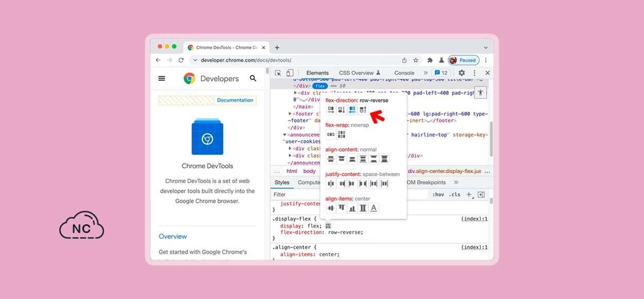This screenshot has height=299, width=644.
Task: Set align-items to stretch icon
Action: pyautogui.click(x=363, y=208)
